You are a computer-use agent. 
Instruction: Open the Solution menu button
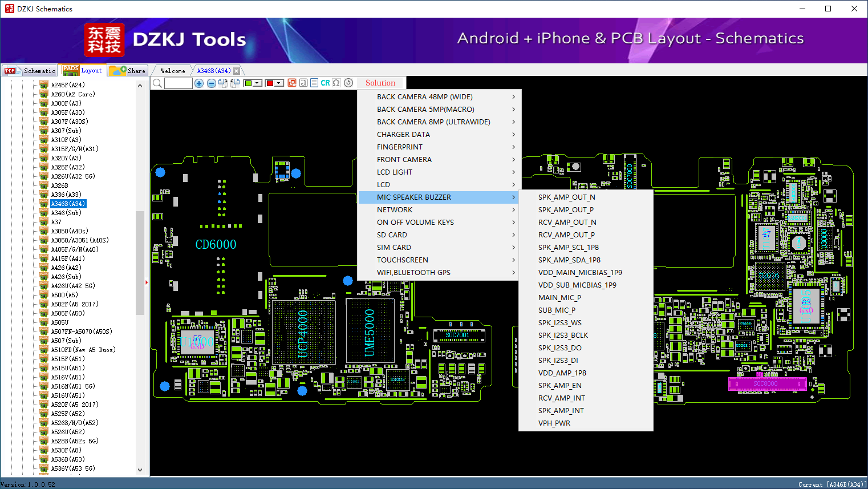pyautogui.click(x=380, y=83)
